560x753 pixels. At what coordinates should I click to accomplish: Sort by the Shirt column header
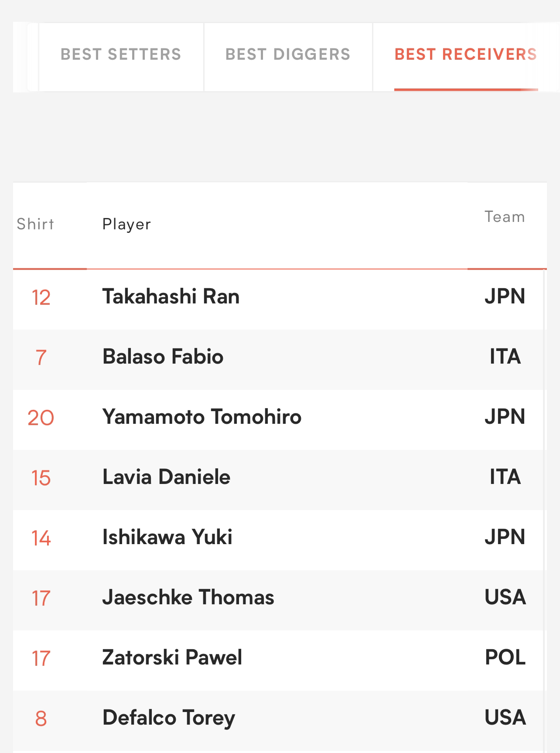click(35, 224)
